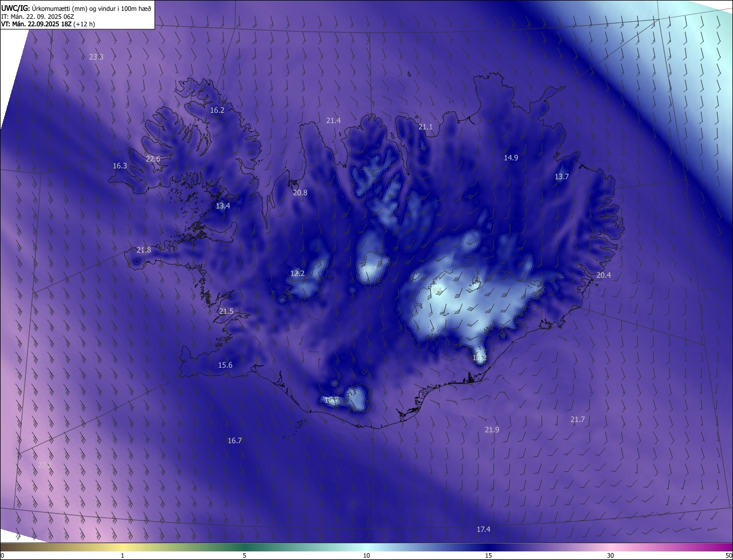This screenshot has height=560, width=733.
Task: Select the 16.7 value south of Iceland
Action: [235, 440]
